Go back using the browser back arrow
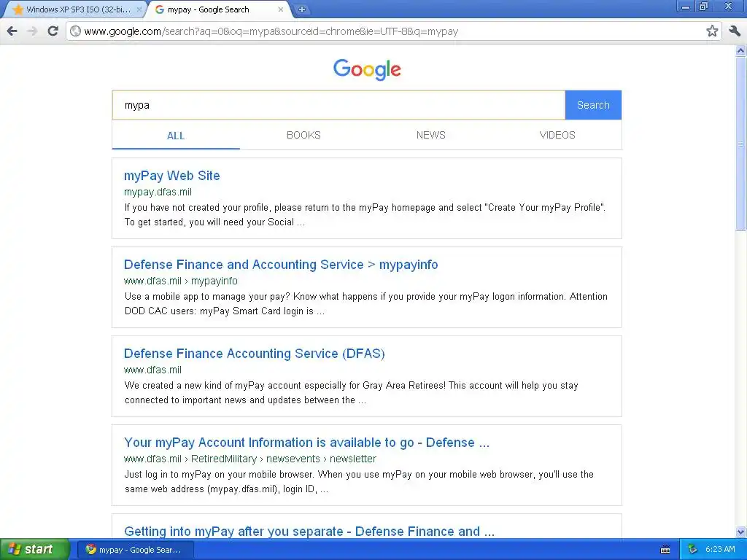 coord(12,31)
